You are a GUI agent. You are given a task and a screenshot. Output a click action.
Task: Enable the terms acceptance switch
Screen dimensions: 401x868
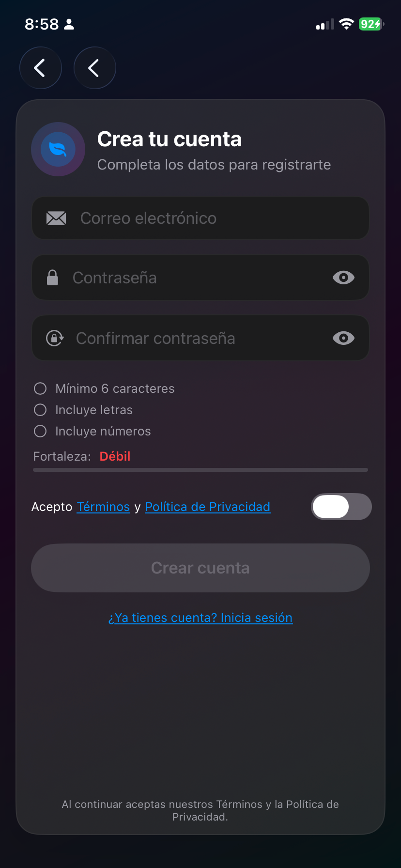341,507
